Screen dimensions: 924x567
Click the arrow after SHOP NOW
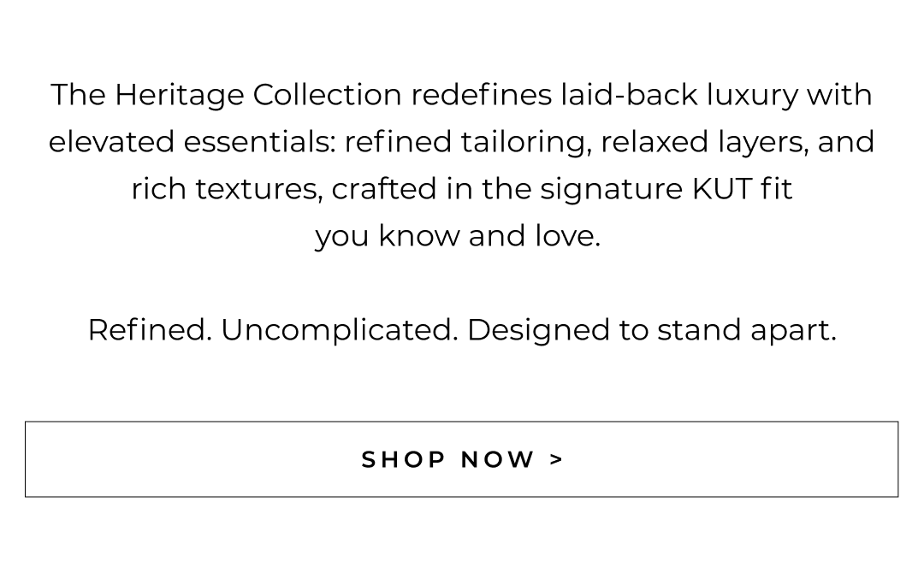[x=557, y=459]
